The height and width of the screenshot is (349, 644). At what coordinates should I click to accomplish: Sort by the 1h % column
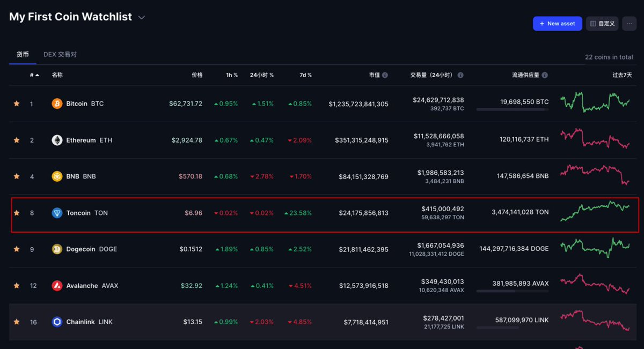pyautogui.click(x=232, y=75)
